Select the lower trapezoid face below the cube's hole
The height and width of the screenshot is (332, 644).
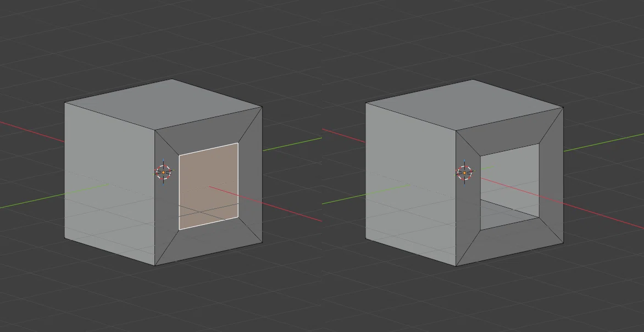pos(510,242)
